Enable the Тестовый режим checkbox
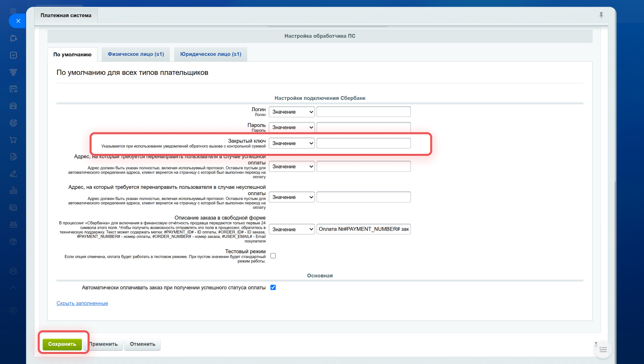This screenshot has height=364, width=644. (273, 256)
